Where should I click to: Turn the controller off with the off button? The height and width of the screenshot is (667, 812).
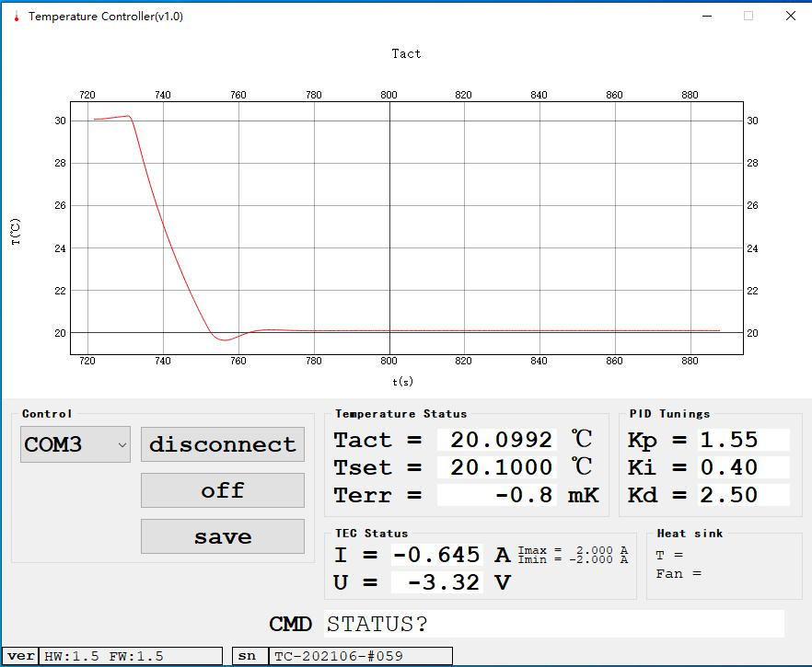click(222, 490)
